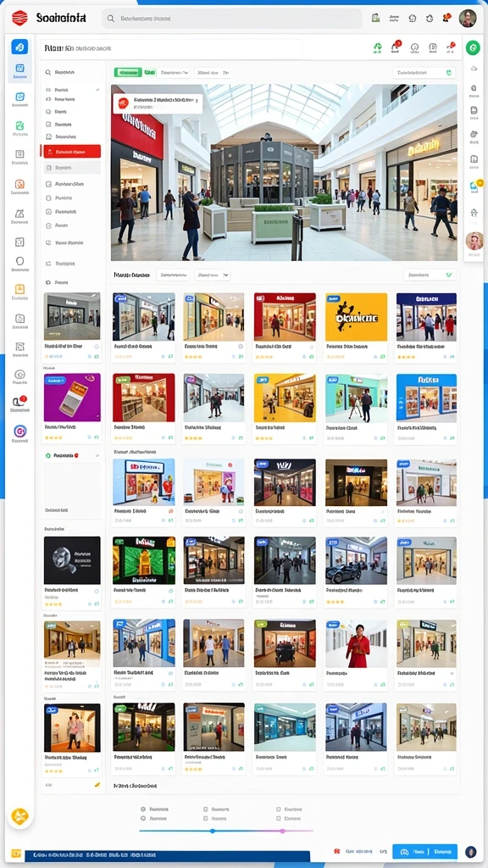
Task: Open the yellow thumbnail with black splash logo
Action: 357,317
